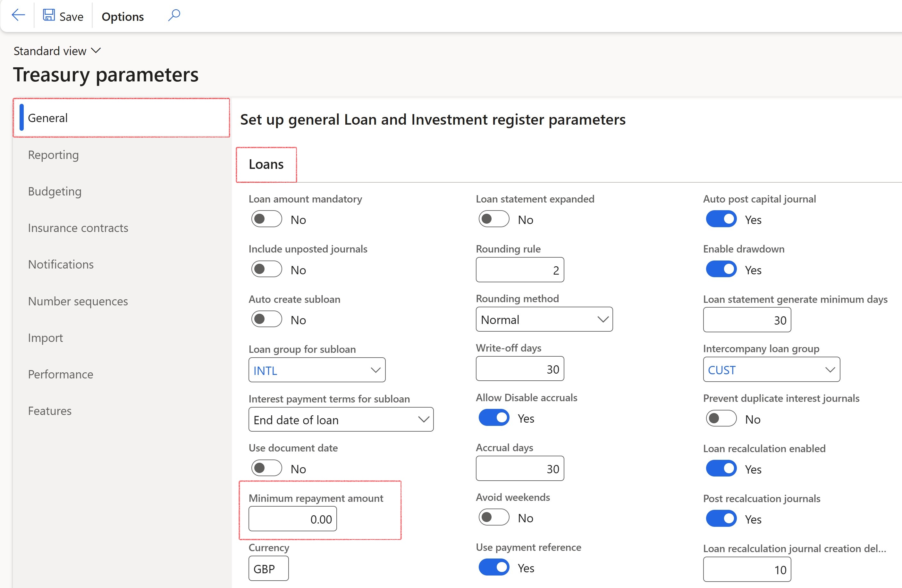
Task: Disable Auto post capital journal switch
Action: pyautogui.click(x=721, y=219)
